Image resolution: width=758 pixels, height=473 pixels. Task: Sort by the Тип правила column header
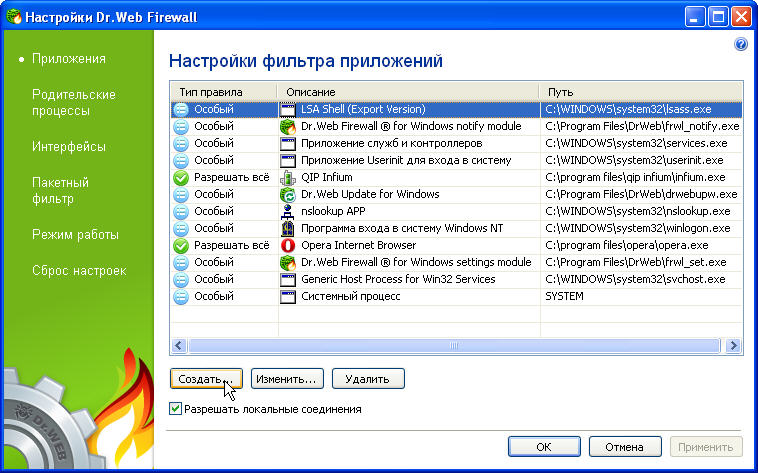coord(224,92)
